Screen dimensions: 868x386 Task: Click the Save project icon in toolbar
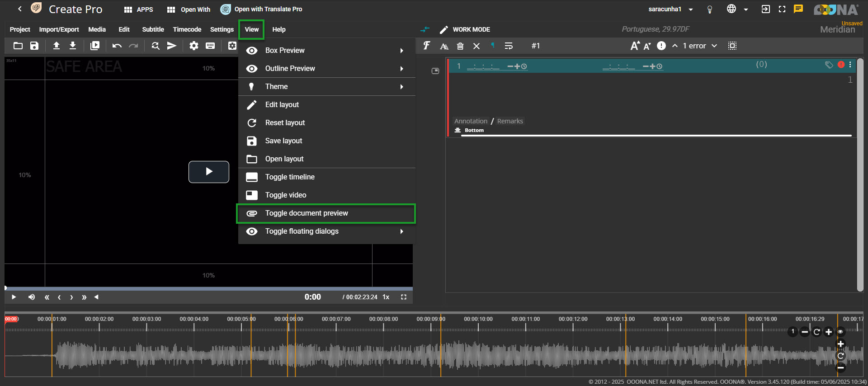pos(34,46)
